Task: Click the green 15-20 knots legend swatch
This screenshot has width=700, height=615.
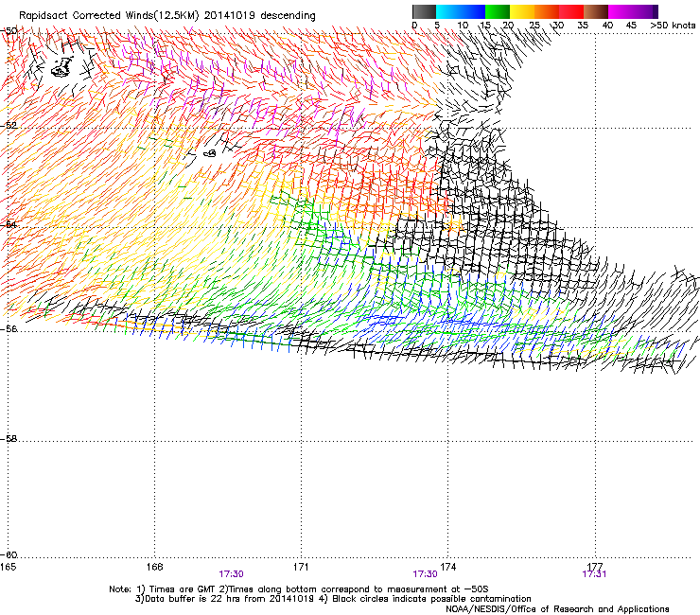Action: tap(498, 11)
